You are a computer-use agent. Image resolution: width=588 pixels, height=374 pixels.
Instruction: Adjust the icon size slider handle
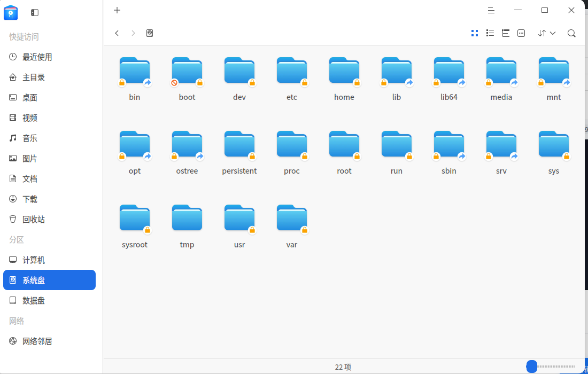[531, 367]
